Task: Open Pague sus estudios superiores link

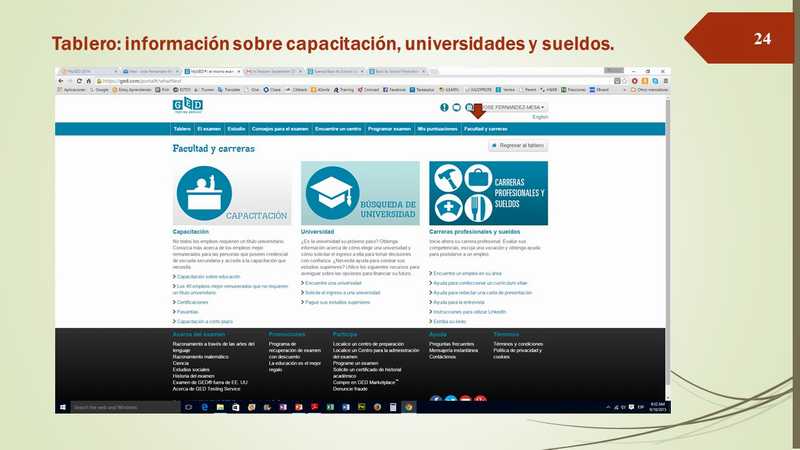Action: coord(337,302)
